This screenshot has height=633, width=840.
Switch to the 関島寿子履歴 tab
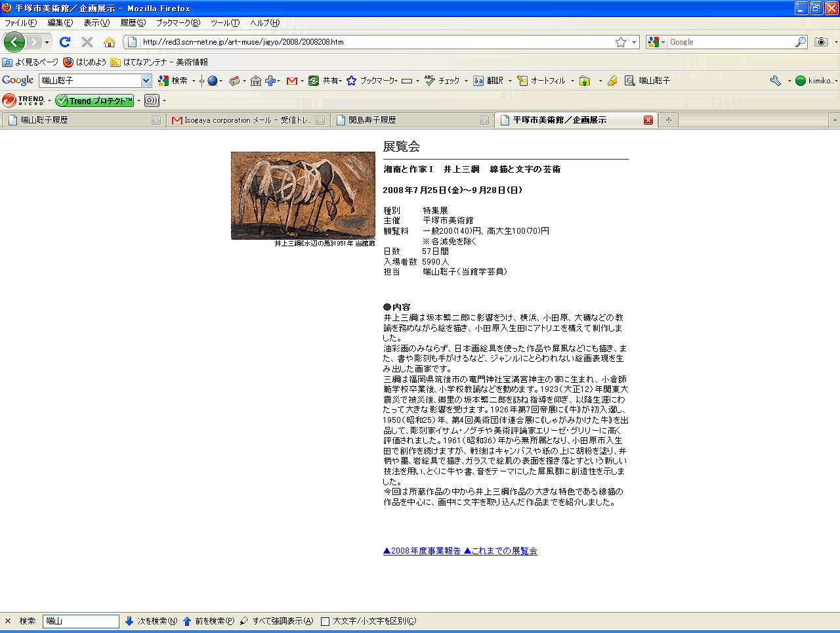(x=411, y=120)
